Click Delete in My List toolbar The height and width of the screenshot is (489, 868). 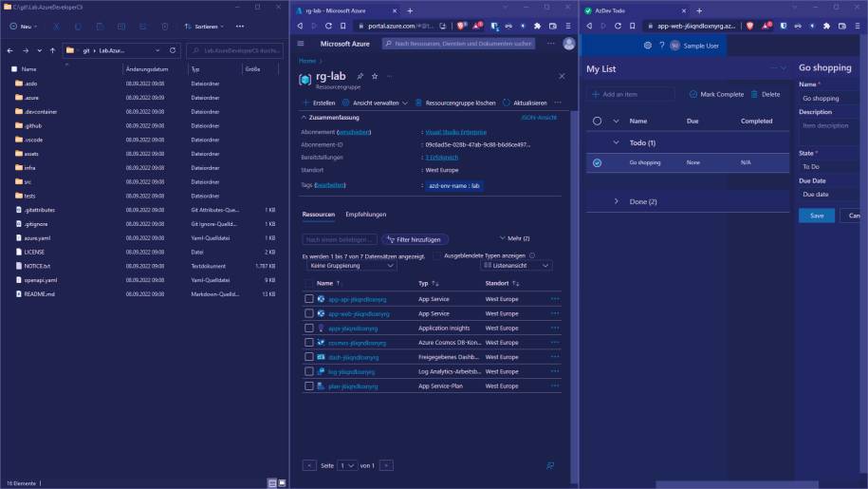tap(766, 94)
